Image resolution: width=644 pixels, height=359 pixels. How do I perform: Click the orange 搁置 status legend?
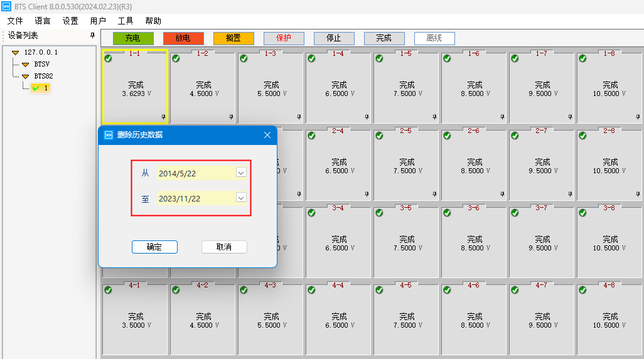[x=233, y=38]
